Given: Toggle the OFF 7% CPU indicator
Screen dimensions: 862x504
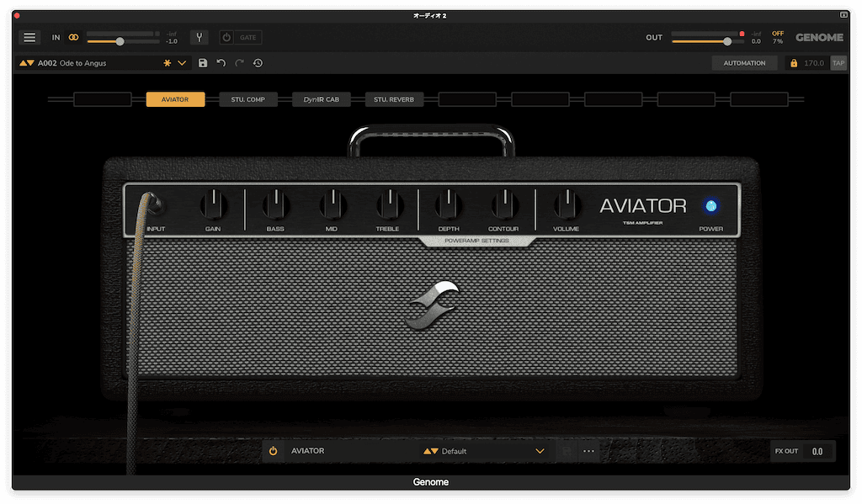Looking at the screenshot, I should tap(778, 37).
